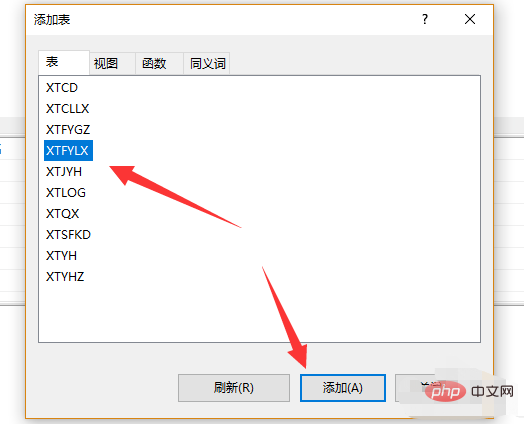Click the 添加(A) add button

(343, 388)
